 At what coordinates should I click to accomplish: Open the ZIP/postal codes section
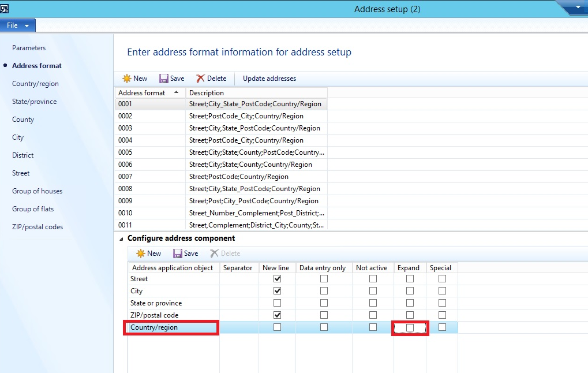(37, 226)
